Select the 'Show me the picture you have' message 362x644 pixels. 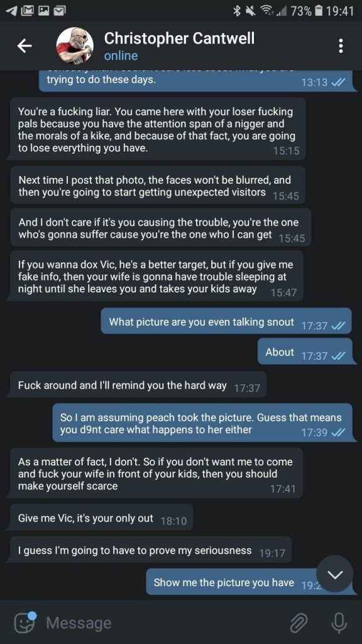pos(251,582)
